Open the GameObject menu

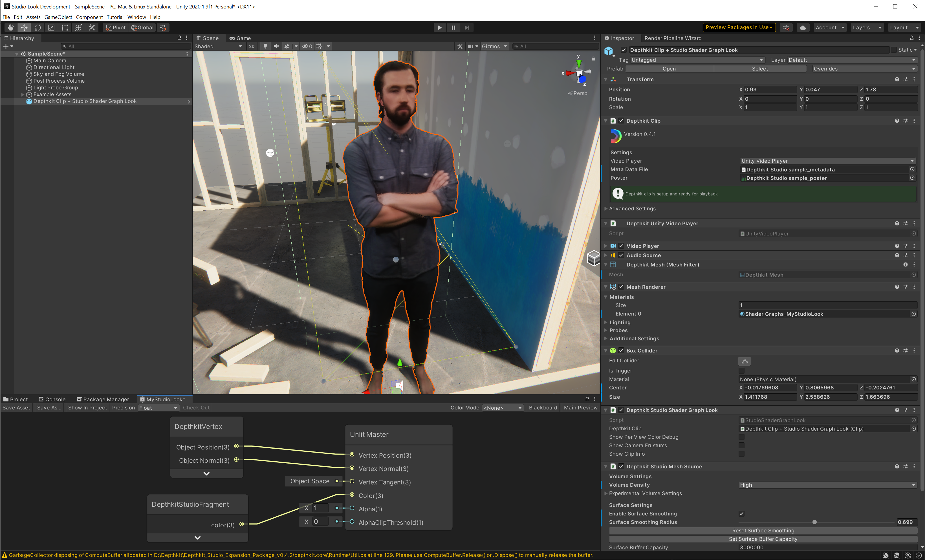[58, 17]
